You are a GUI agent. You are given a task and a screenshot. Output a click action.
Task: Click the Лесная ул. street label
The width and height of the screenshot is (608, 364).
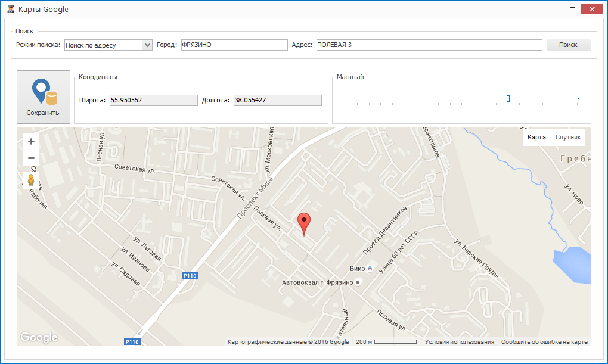coord(100,146)
